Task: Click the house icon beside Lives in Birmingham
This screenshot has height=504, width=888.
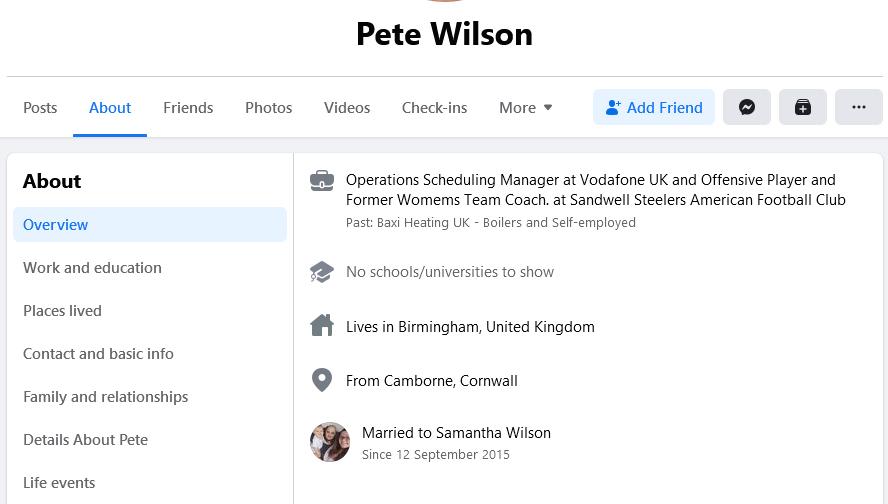Action: [322, 326]
